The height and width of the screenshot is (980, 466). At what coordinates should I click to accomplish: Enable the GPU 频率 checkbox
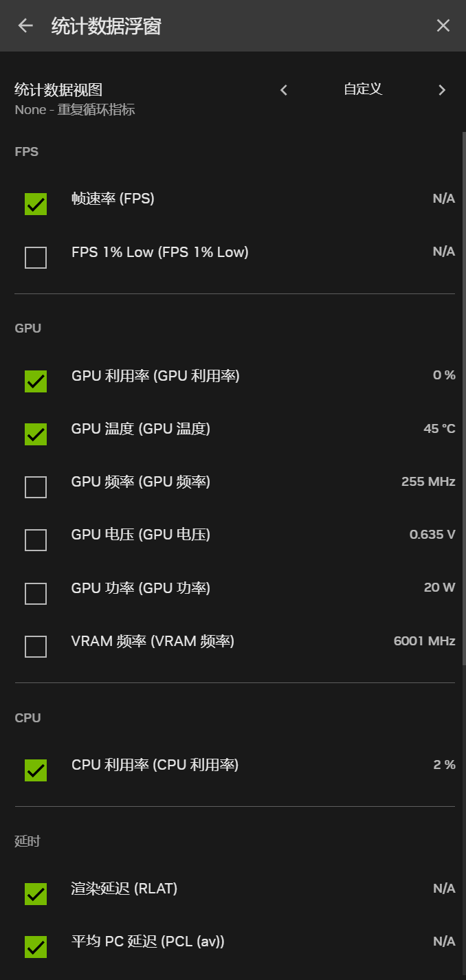[x=36, y=487]
